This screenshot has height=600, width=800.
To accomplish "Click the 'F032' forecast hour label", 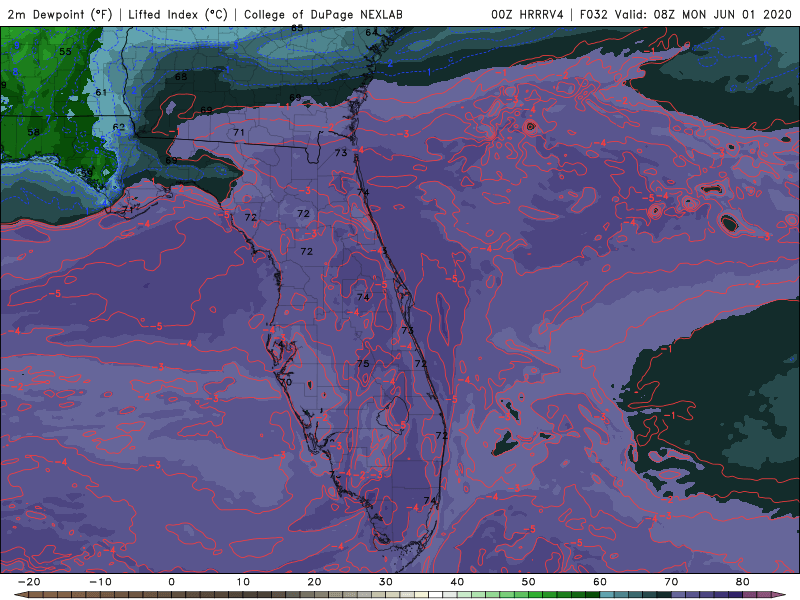I will tap(593, 14).
